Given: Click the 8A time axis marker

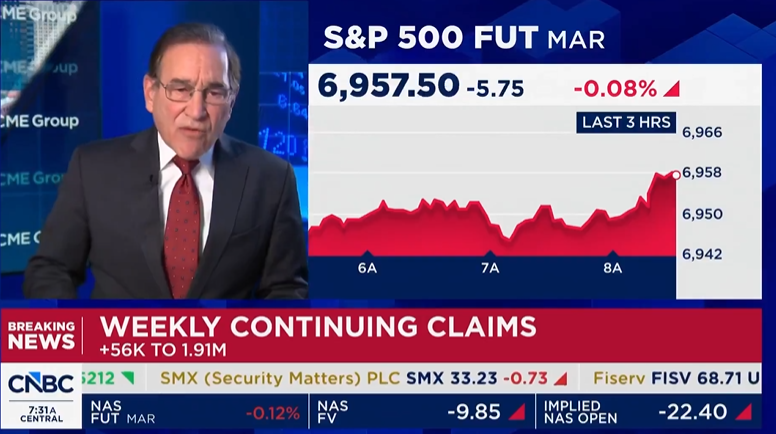Looking at the screenshot, I should tap(612, 267).
